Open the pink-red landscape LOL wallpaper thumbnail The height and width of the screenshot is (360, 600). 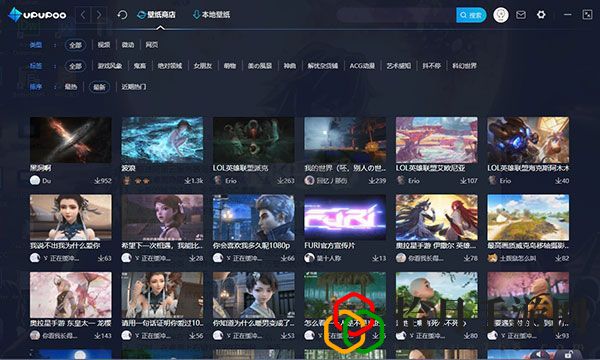pos(437,140)
